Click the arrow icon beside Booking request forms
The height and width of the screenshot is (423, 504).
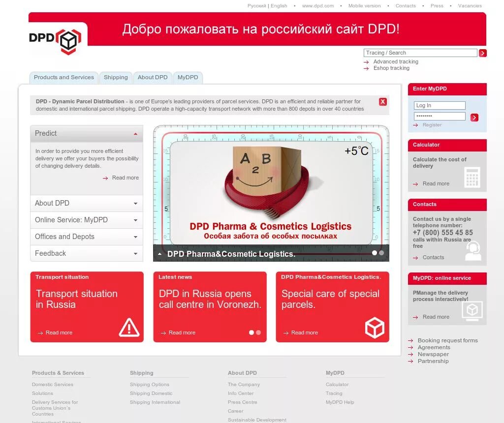410,340
